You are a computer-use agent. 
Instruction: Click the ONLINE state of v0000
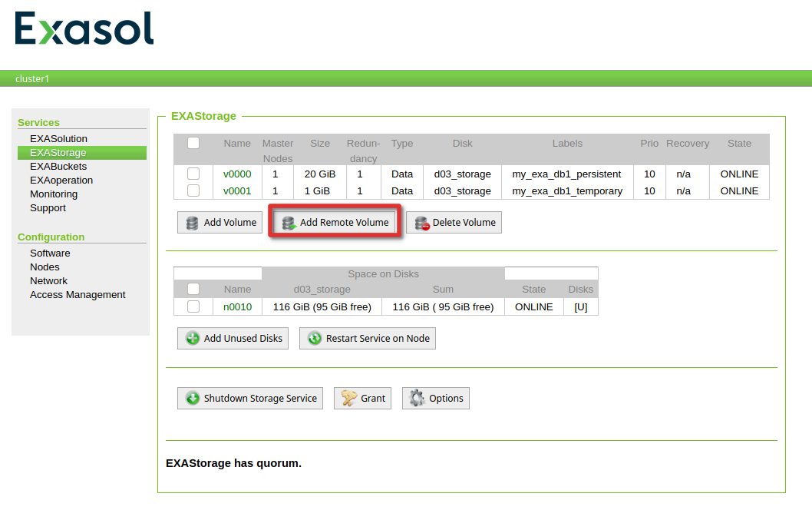[x=740, y=174]
